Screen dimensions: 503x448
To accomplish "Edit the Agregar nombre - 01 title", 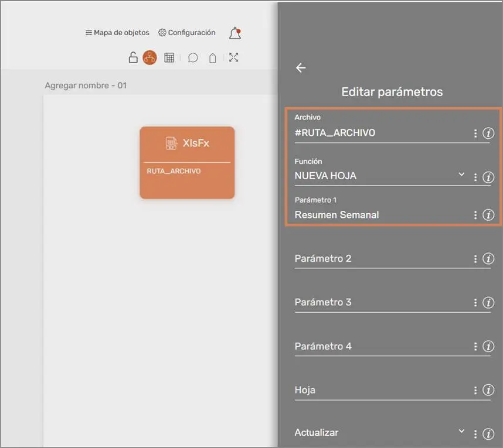I will point(86,86).
